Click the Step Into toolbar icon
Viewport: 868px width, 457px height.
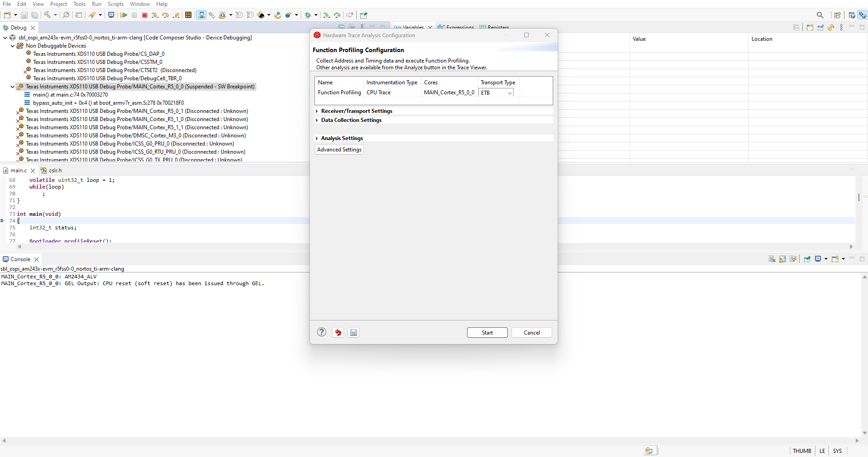point(155,15)
